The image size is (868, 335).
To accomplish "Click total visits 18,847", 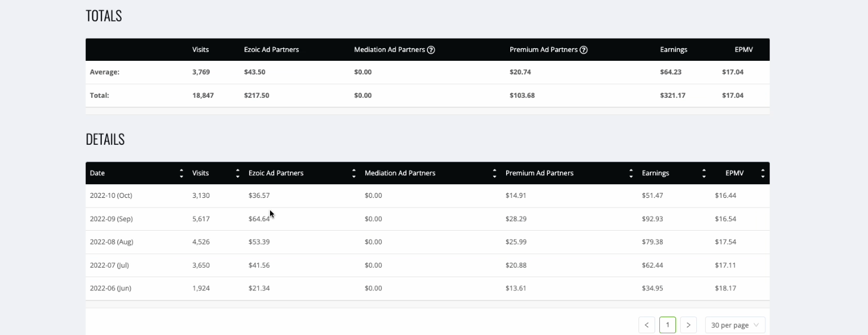I will 203,95.
